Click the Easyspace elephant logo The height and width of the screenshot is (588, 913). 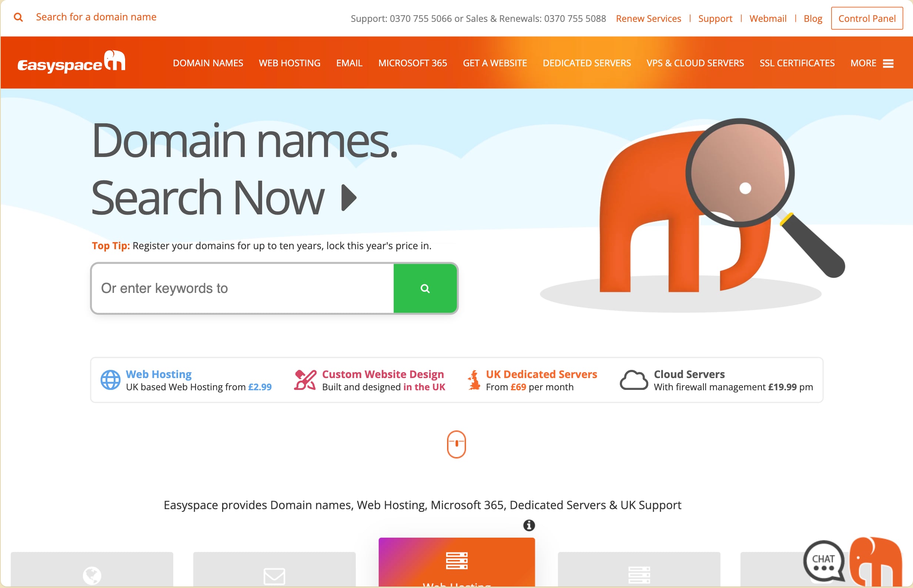click(x=71, y=61)
